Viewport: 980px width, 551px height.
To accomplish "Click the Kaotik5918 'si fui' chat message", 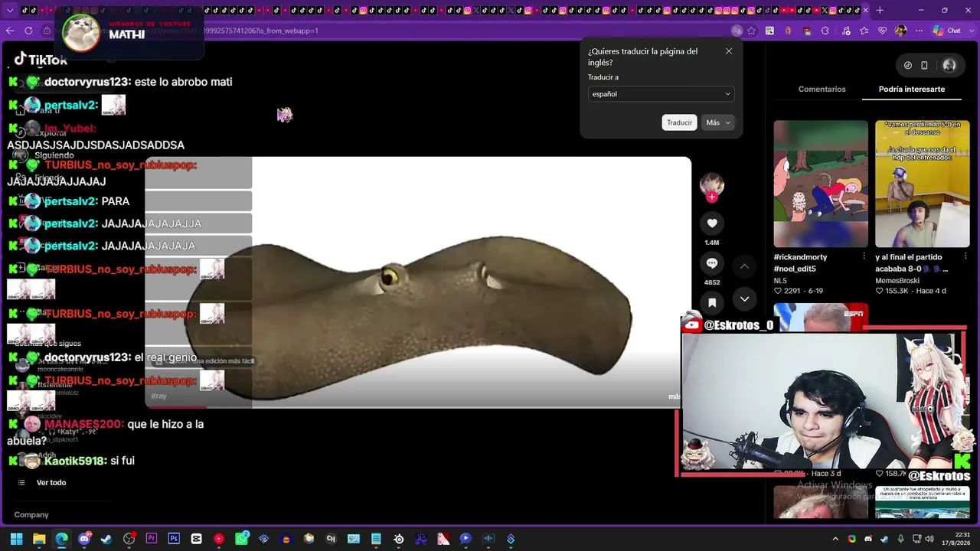I will tap(71, 461).
